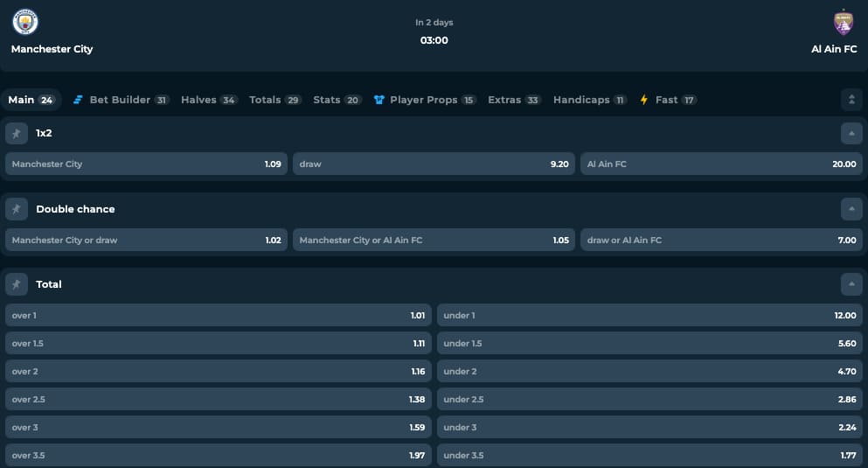Select the draw outcome at 9.20

434,164
